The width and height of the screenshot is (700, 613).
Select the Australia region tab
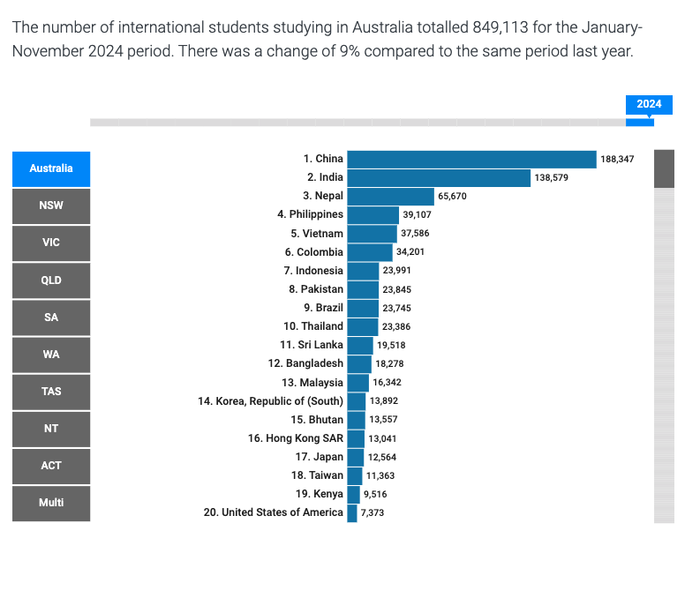(51, 168)
